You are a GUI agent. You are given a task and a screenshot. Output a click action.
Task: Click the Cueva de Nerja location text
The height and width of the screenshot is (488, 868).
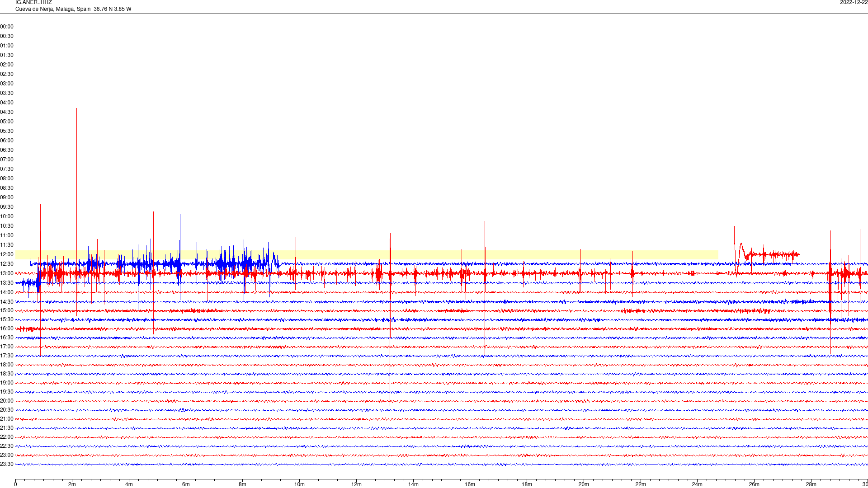[x=73, y=9]
